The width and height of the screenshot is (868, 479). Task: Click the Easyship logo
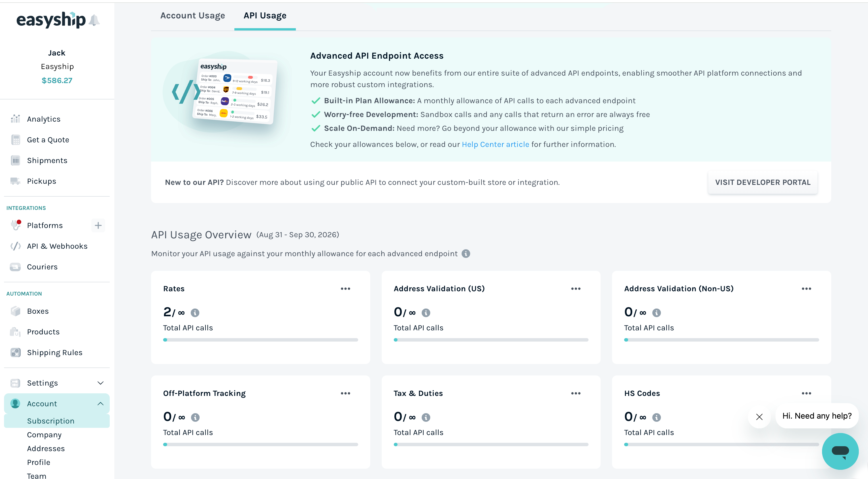point(51,20)
